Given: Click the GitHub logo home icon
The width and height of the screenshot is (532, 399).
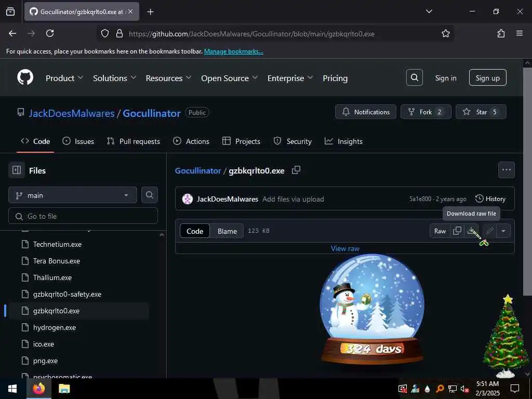Looking at the screenshot, I should (x=25, y=78).
